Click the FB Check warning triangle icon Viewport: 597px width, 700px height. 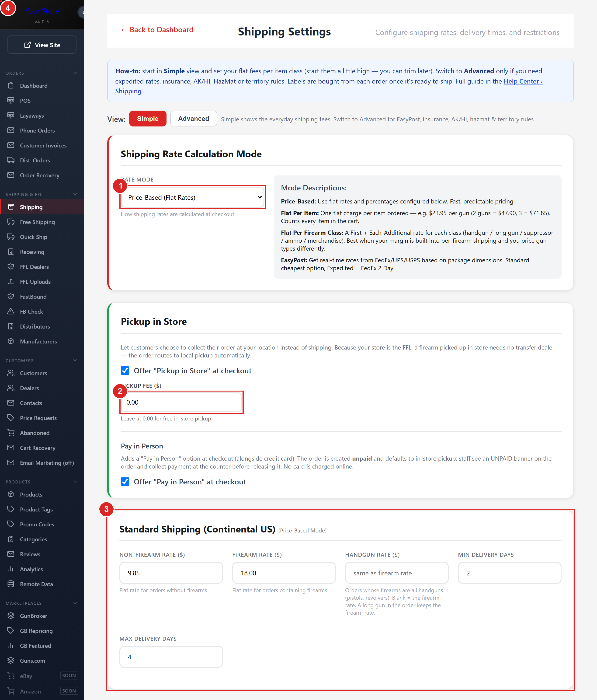11,311
